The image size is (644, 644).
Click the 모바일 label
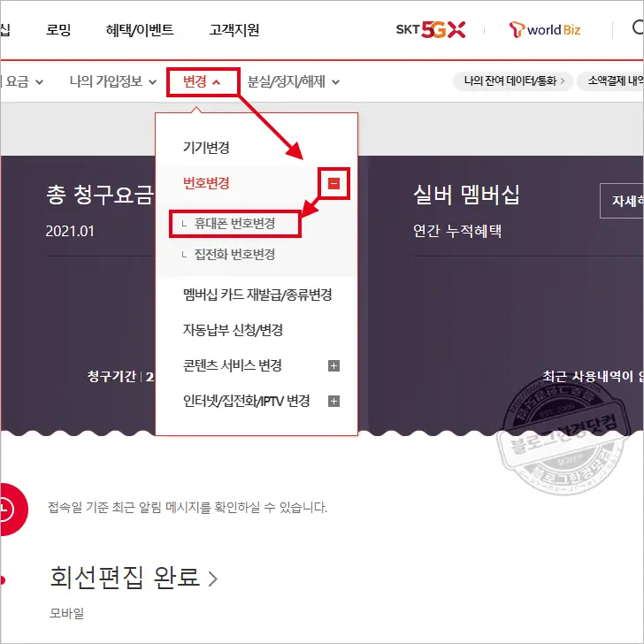tap(67, 613)
